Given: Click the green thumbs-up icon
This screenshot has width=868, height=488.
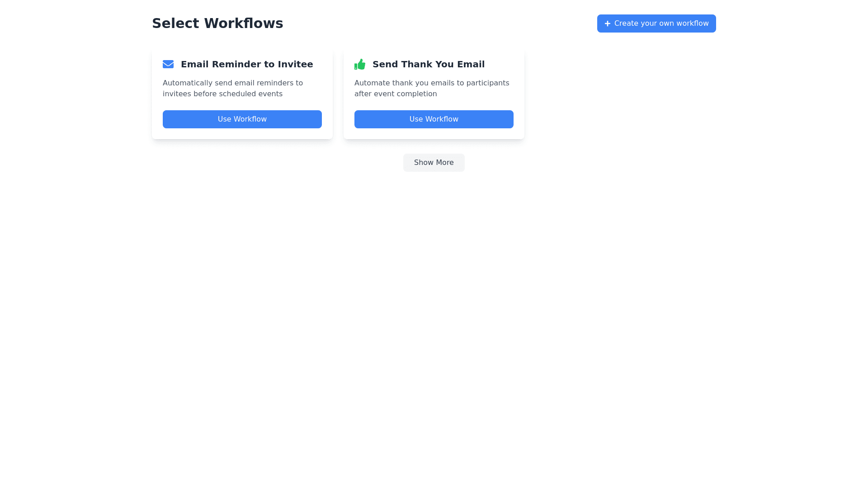Looking at the screenshot, I should click(x=360, y=64).
